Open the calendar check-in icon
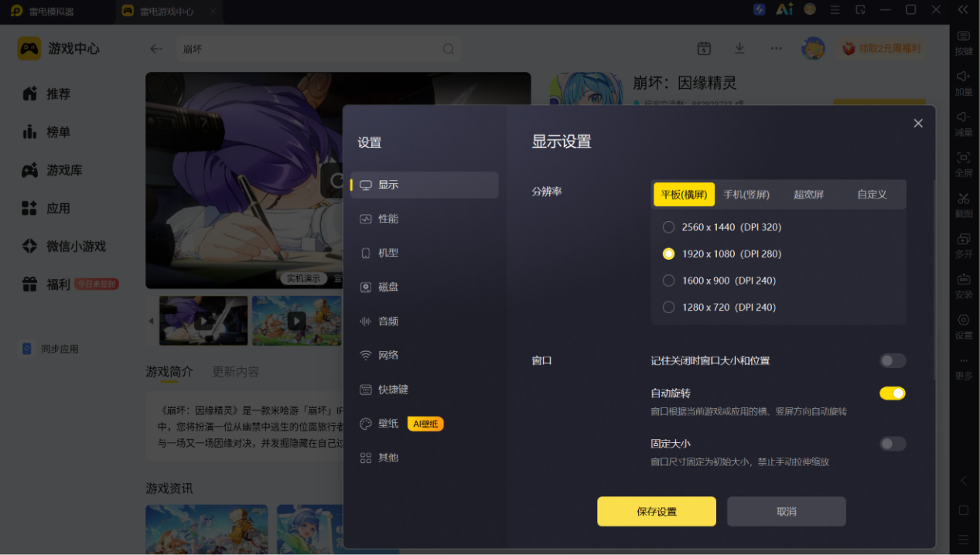This screenshot has height=555, width=980. pos(704,48)
